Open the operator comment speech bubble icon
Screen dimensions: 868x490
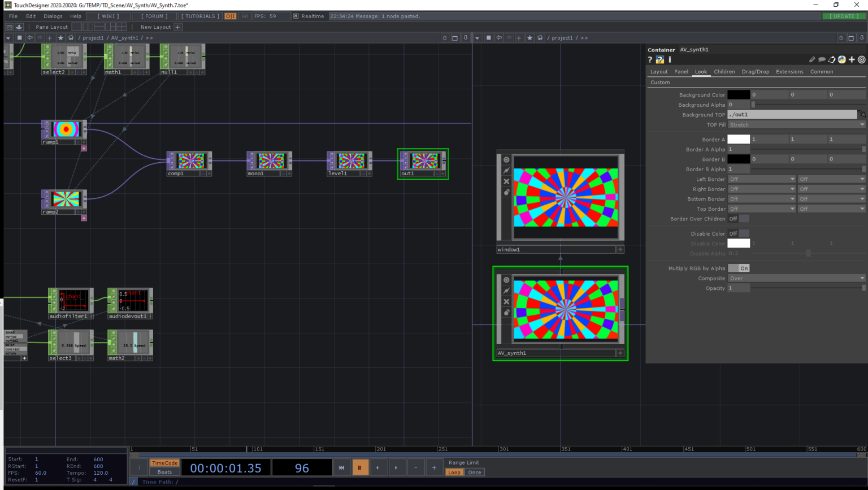pyautogui.click(x=822, y=60)
